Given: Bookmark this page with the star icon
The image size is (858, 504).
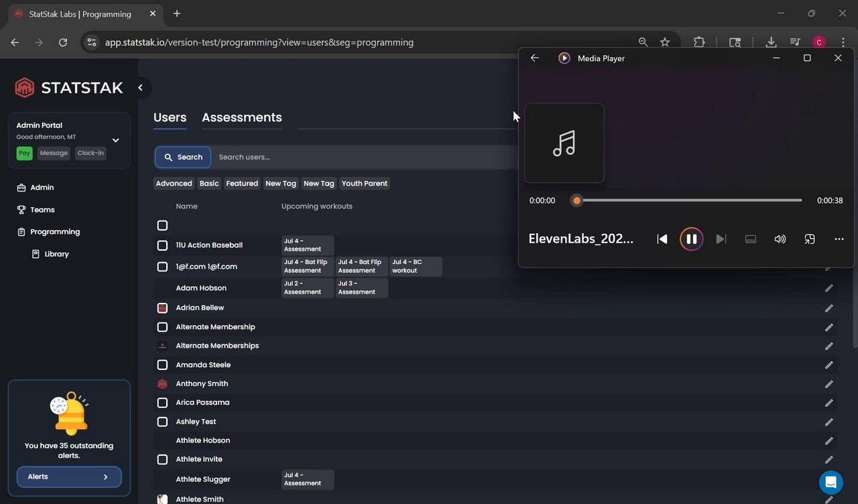Looking at the screenshot, I should click(x=665, y=42).
